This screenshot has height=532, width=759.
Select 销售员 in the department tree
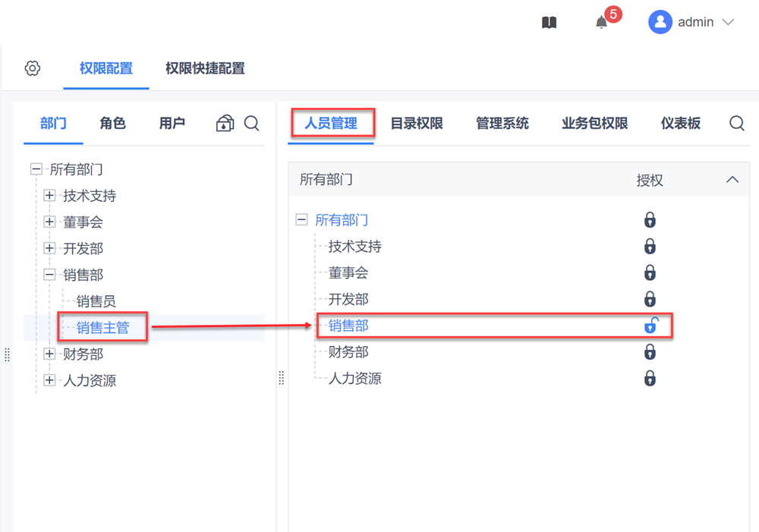pyautogui.click(x=96, y=301)
